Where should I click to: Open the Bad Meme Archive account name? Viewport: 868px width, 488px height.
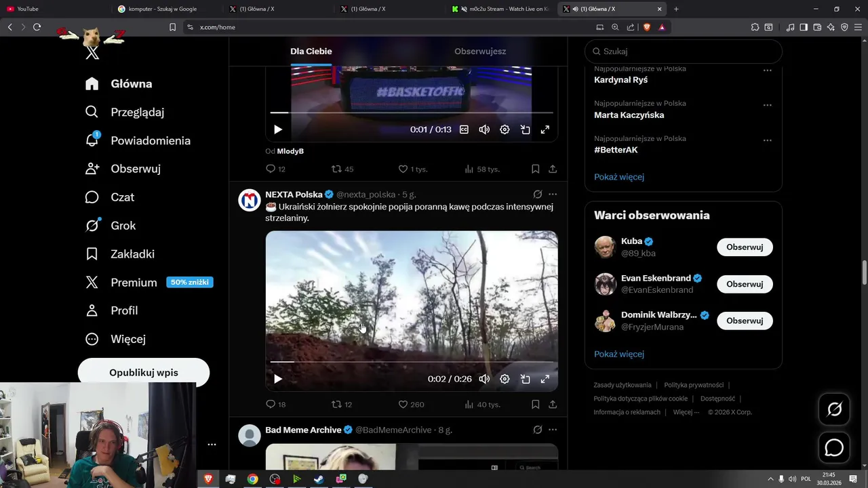point(303,430)
